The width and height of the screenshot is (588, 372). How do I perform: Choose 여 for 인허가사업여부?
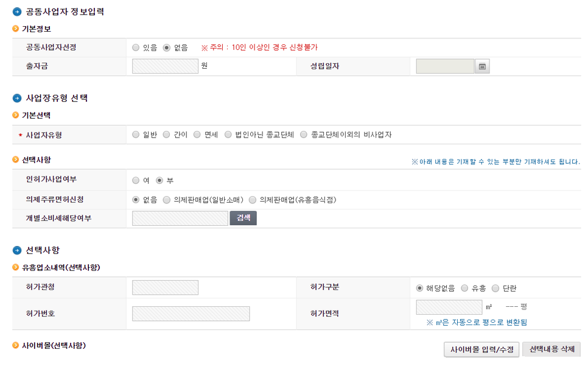(136, 180)
